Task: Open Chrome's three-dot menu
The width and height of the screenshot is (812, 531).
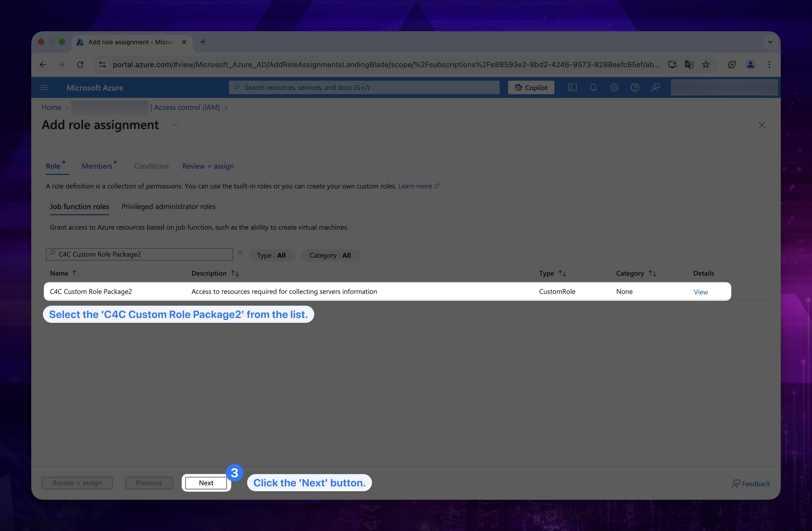Action: point(769,65)
